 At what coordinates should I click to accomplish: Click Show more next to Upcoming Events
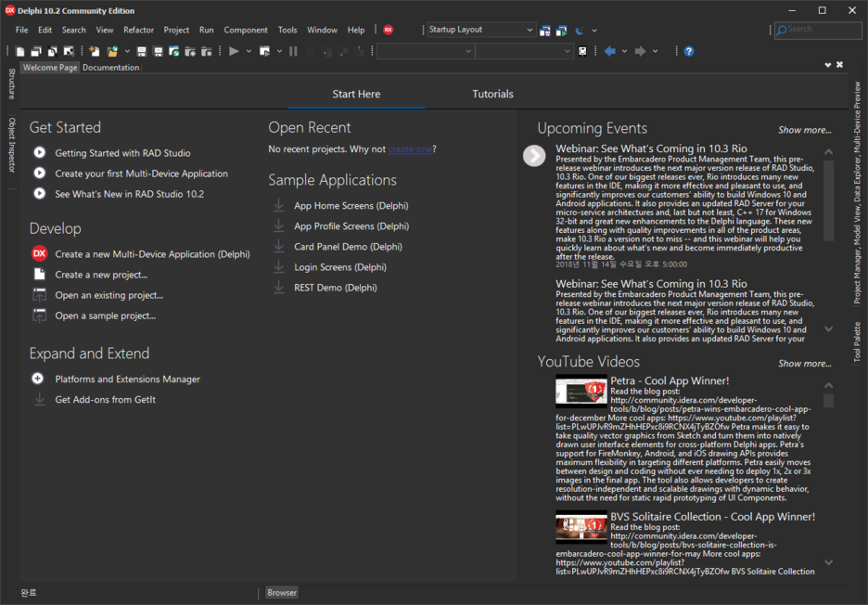(x=804, y=130)
